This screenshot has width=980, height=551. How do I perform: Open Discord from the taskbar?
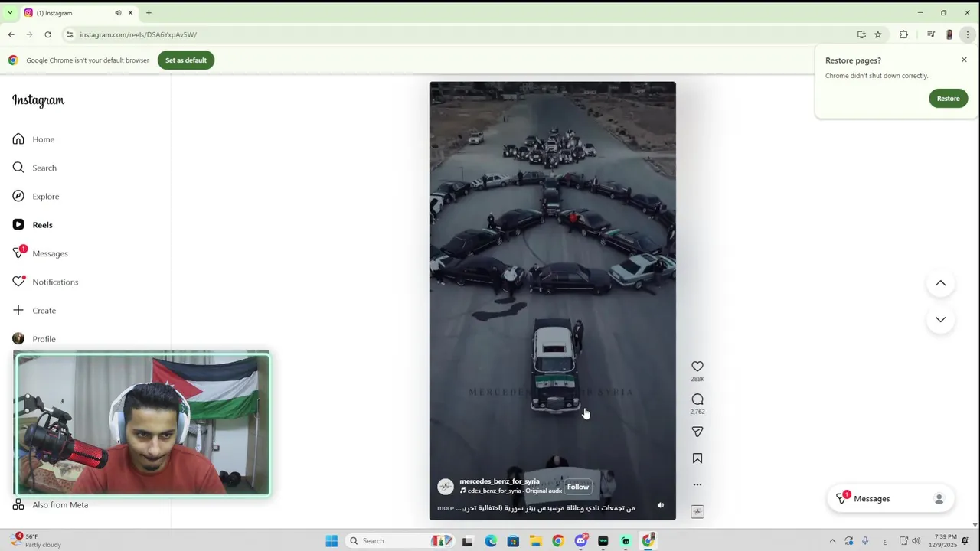pos(581,541)
